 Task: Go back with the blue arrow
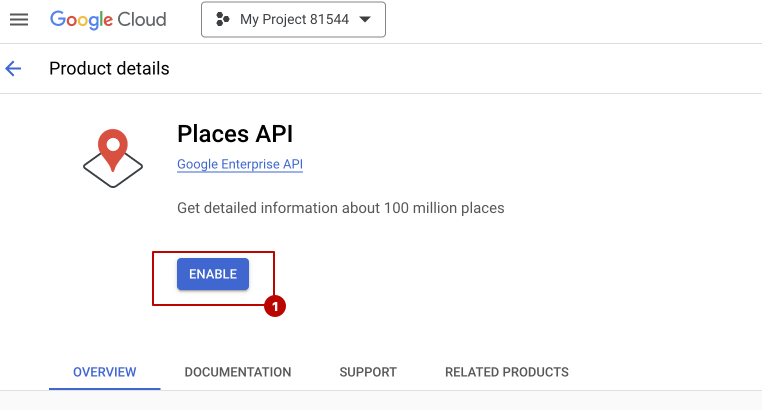click(13, 68)
